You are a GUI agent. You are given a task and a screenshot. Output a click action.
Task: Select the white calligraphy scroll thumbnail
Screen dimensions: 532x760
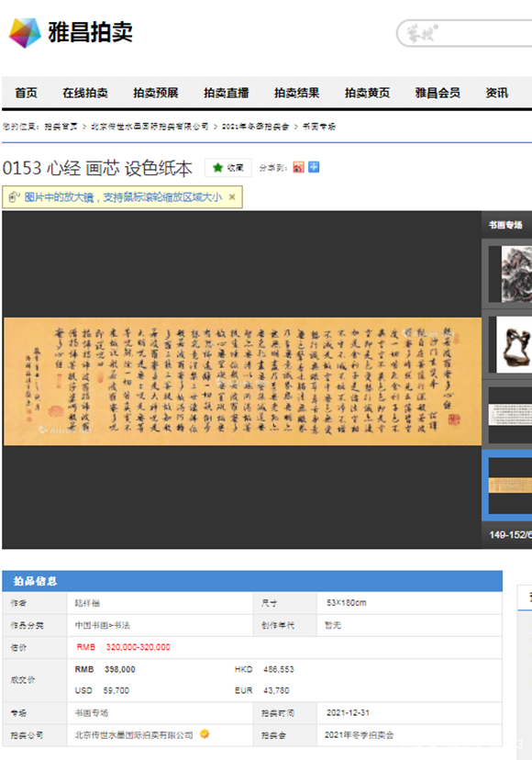pos(510,415)
